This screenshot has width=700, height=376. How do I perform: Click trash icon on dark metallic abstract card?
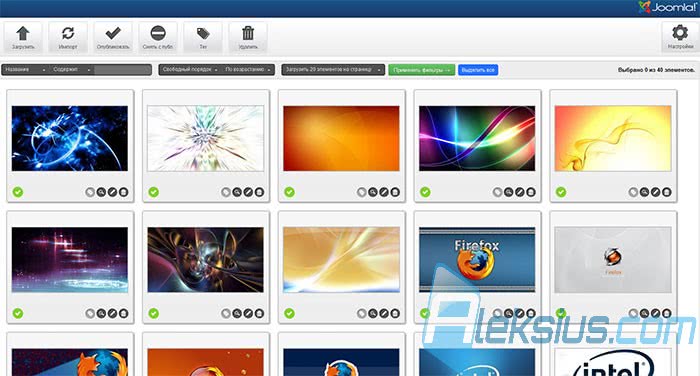click(259, 314)
